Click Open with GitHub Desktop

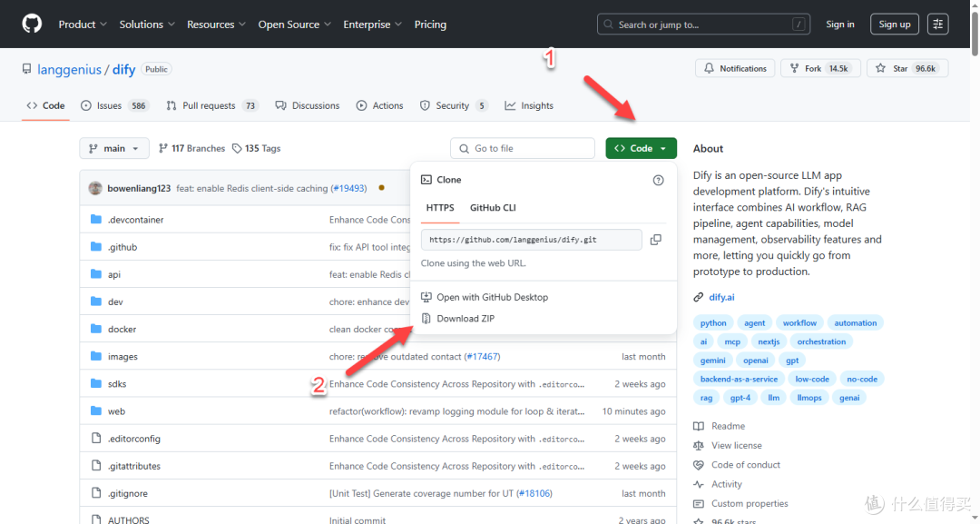(485, 297)
